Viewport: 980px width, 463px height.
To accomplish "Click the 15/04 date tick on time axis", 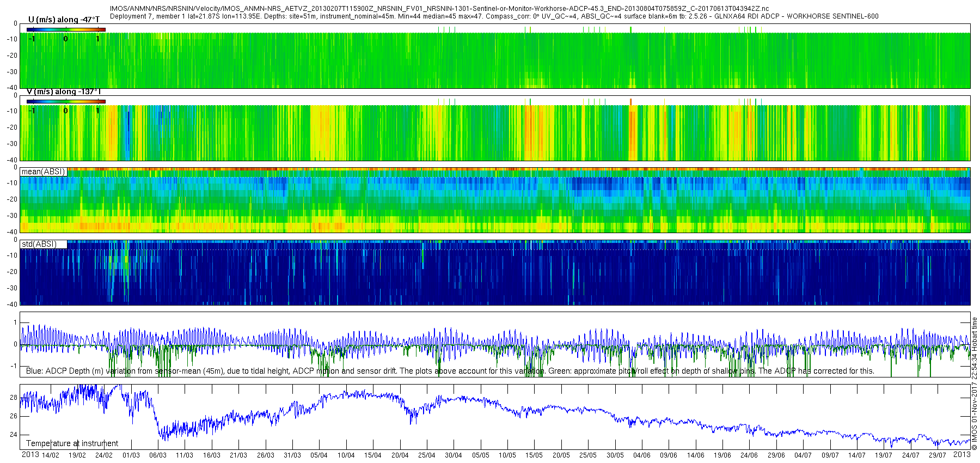I will pyautogui.click(x=373, y=455).
